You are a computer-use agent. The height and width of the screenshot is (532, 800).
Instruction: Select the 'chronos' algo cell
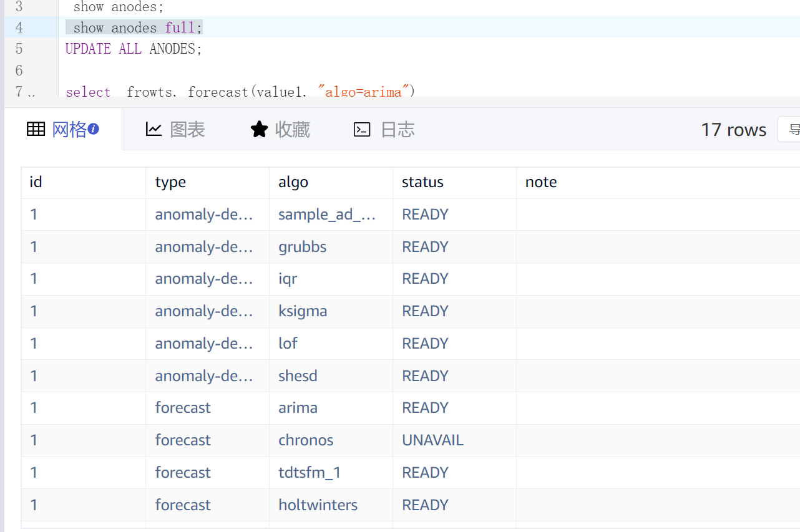(306, 440)
